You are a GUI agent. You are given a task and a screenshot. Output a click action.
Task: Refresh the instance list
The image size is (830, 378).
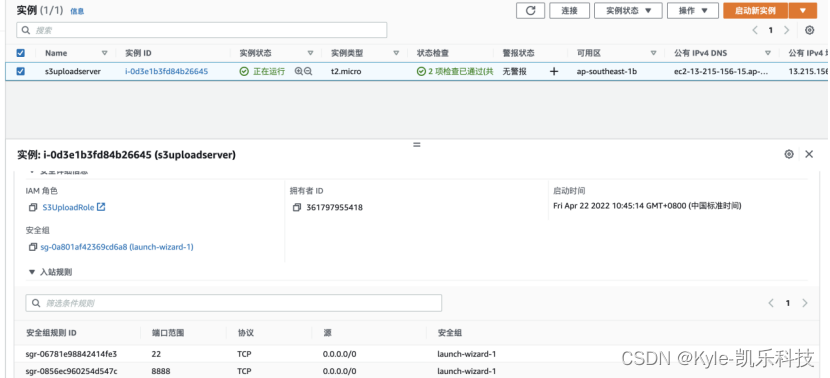[x=530, y=11]
